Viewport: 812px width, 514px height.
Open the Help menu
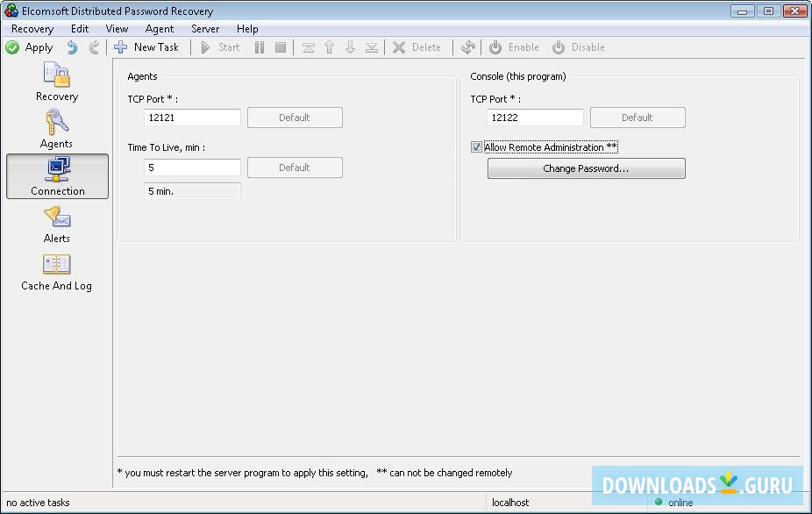pyautogui.click(x=247, y=29)
